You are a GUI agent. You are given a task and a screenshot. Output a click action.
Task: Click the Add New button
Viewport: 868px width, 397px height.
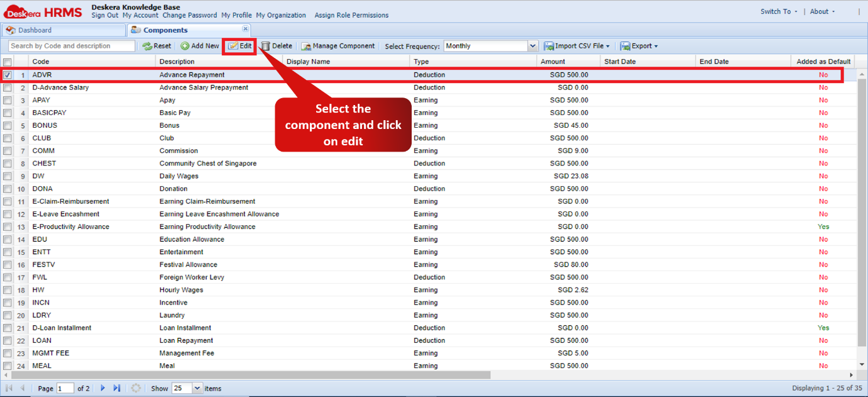point(200,46)
